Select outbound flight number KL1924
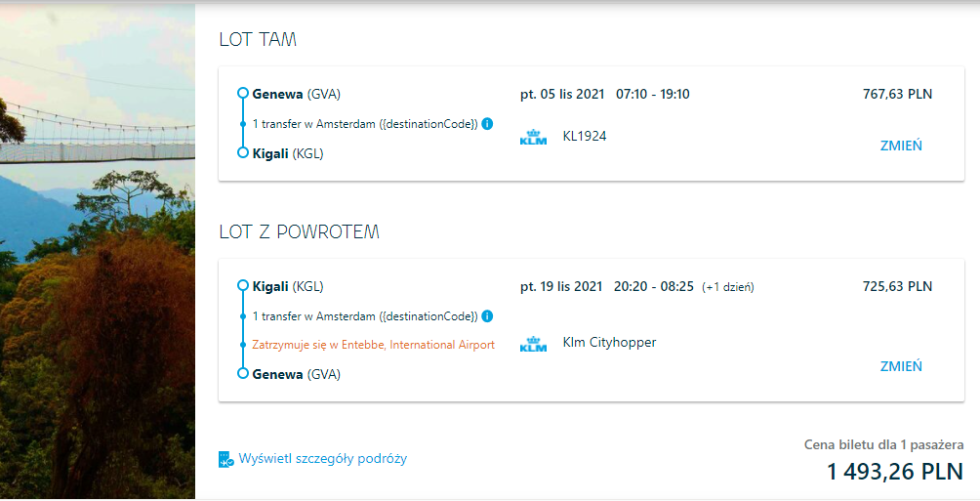The image size is (980, 501). (x=585, y=137)
